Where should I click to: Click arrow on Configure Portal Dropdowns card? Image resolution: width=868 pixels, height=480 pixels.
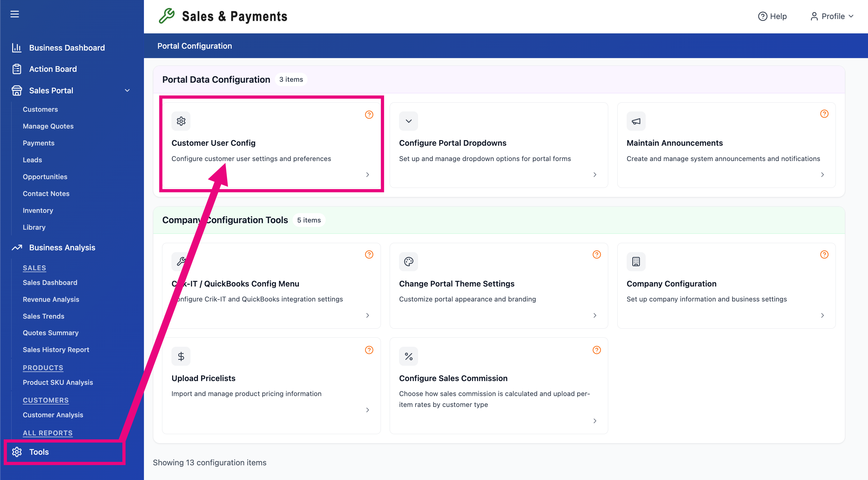tap(595, 174)
